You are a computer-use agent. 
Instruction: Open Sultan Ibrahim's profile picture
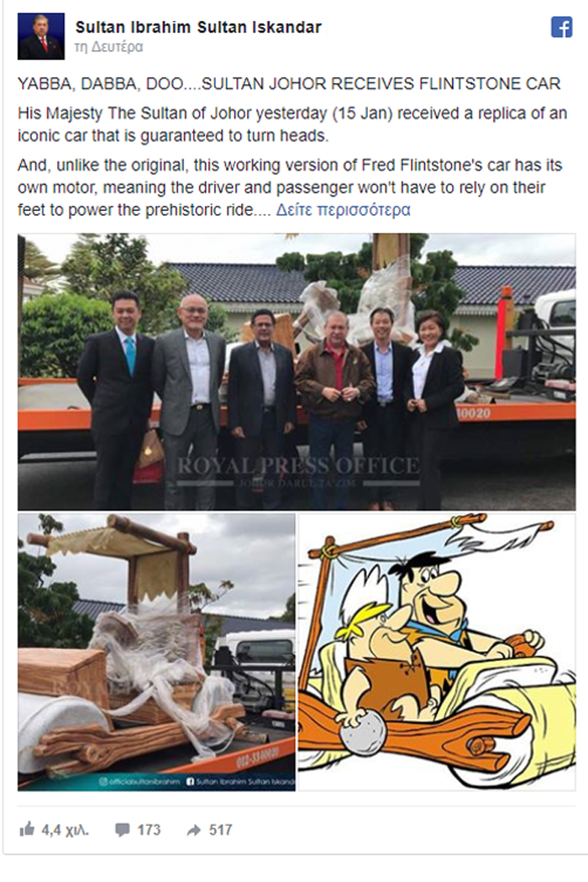pyautogui.click(x=40, y=37)
